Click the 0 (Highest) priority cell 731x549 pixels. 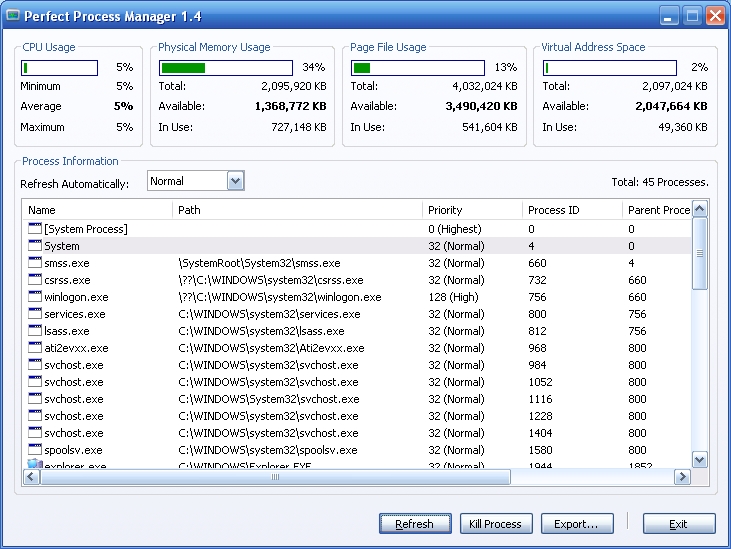click(x=455, y=229)
